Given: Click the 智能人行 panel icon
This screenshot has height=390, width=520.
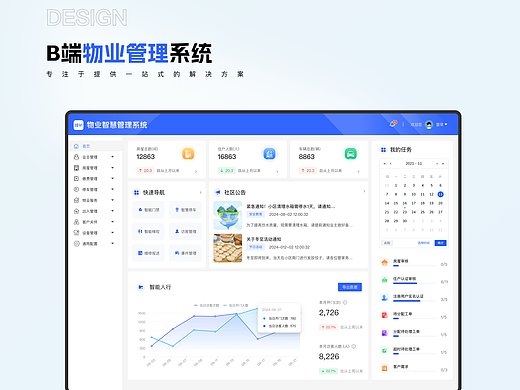Looking at the screenshot, I should tap(141, 287).
